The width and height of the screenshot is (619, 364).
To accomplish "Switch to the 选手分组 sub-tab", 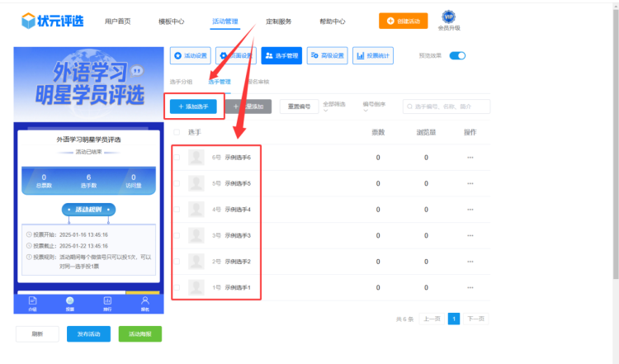I will pos(181,82).
